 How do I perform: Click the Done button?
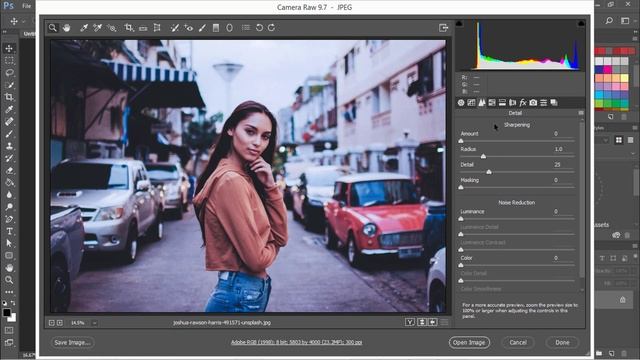[x=562, y=342]
